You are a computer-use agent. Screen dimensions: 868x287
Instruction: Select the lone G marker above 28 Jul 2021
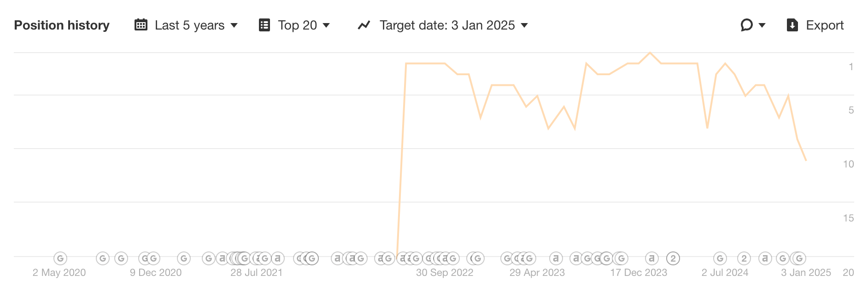(x=183, y=258)
